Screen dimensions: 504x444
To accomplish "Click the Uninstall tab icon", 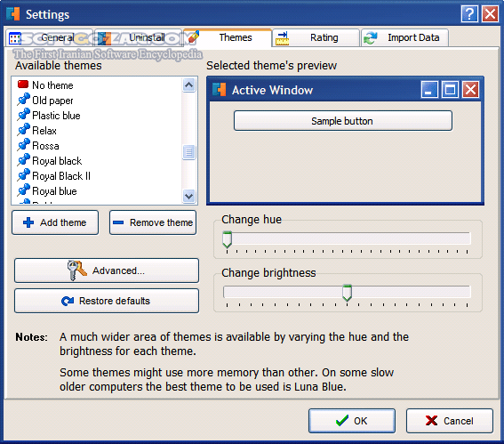I will coord(104,38).
